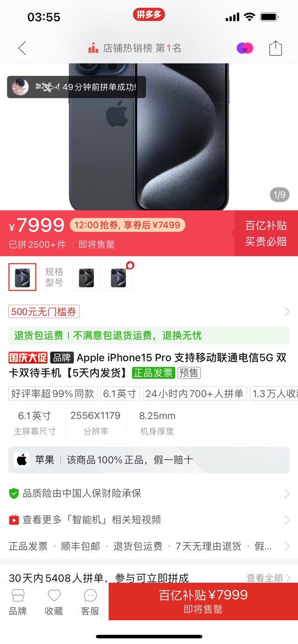Select the black titanium color variant
Screen dimensions: 298x644
point(86,277)
